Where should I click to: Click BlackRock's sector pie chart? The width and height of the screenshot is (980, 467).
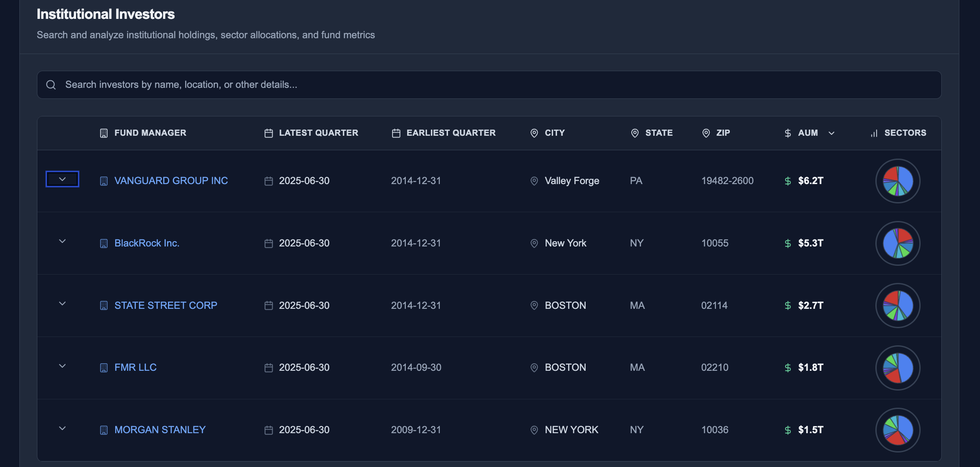897,243
